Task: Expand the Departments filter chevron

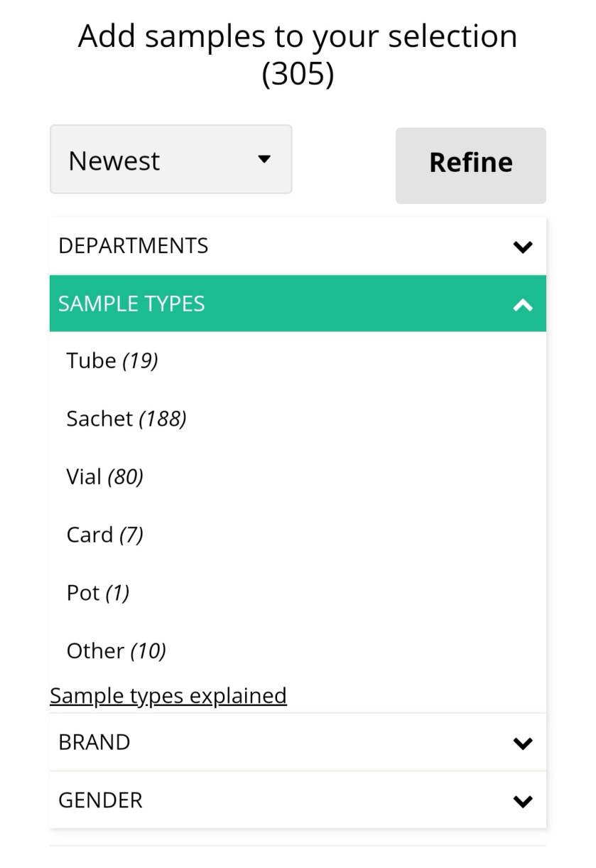Action: click(523, 247)
